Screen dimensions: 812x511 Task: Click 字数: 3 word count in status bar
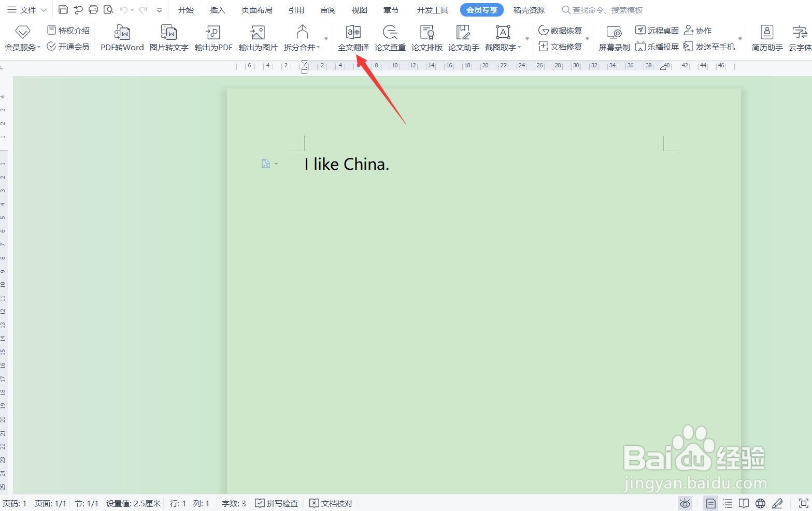234,503
